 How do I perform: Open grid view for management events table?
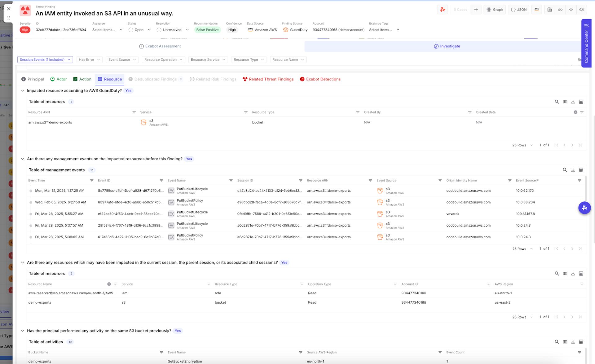click(x=581, y=170)
